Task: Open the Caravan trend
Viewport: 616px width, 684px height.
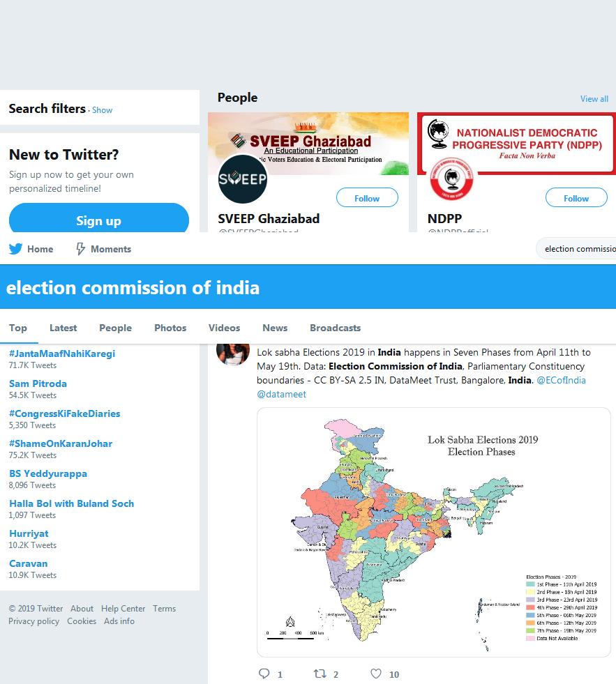Action: coord(29,563)
